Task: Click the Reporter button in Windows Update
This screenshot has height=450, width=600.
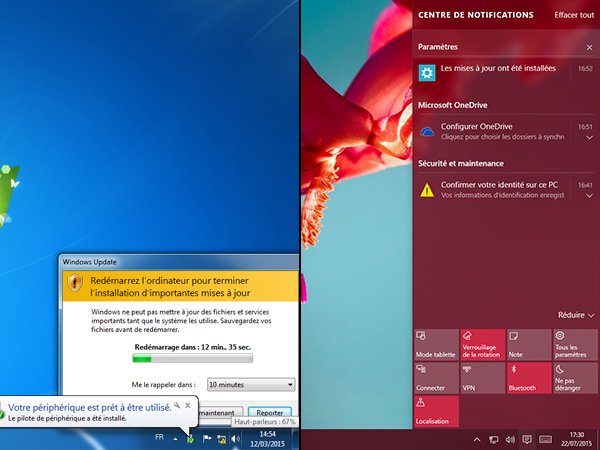Action: click(270, 412)
